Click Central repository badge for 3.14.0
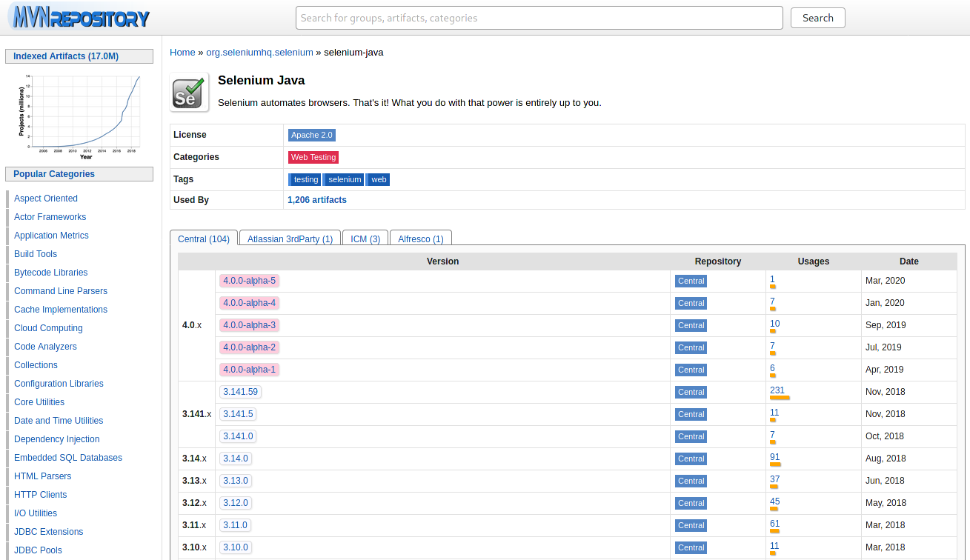 pyautogui.click(x=691, y=459)
